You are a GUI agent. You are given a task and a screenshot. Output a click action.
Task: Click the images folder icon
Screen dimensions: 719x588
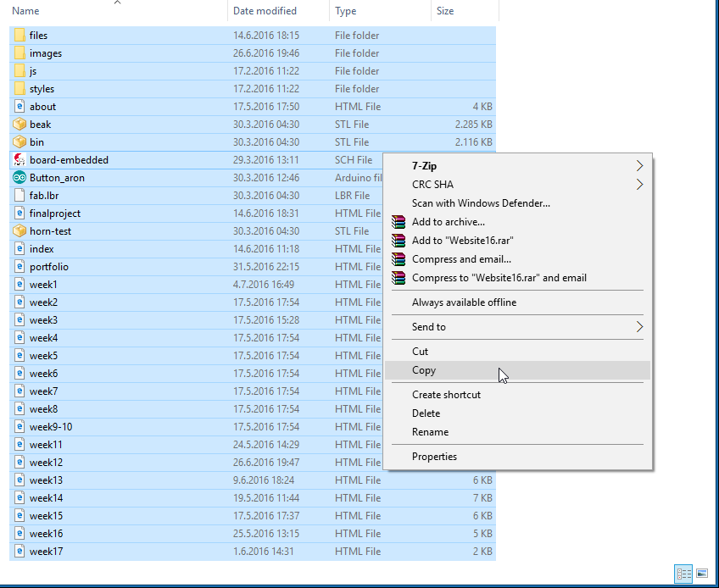point(20,53)
